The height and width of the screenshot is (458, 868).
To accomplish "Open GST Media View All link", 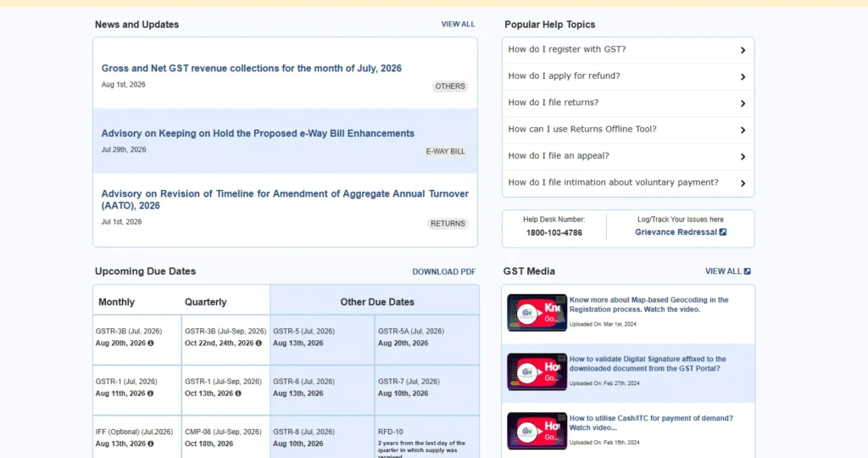I will click(723, 271).
